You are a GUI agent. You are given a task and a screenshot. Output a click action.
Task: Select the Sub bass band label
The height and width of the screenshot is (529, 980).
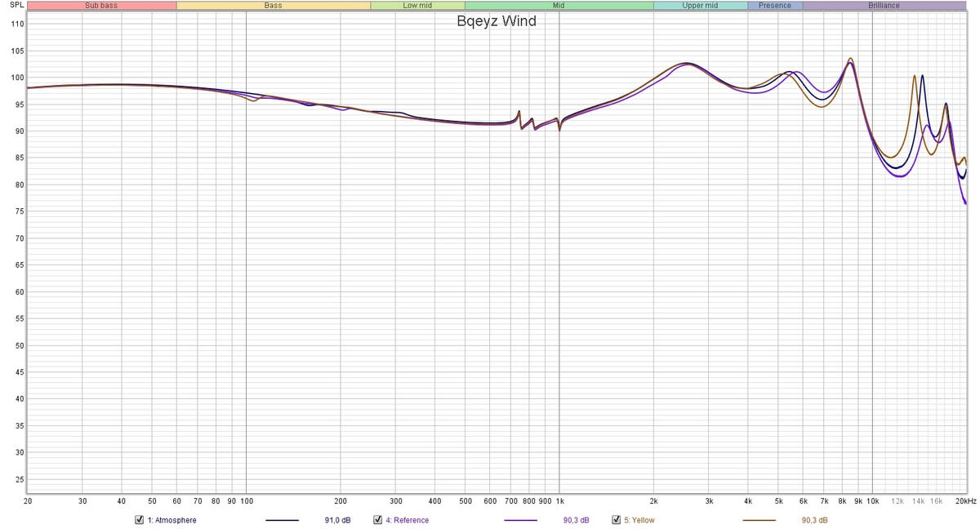pyautogui.click(x=101, y=6)
